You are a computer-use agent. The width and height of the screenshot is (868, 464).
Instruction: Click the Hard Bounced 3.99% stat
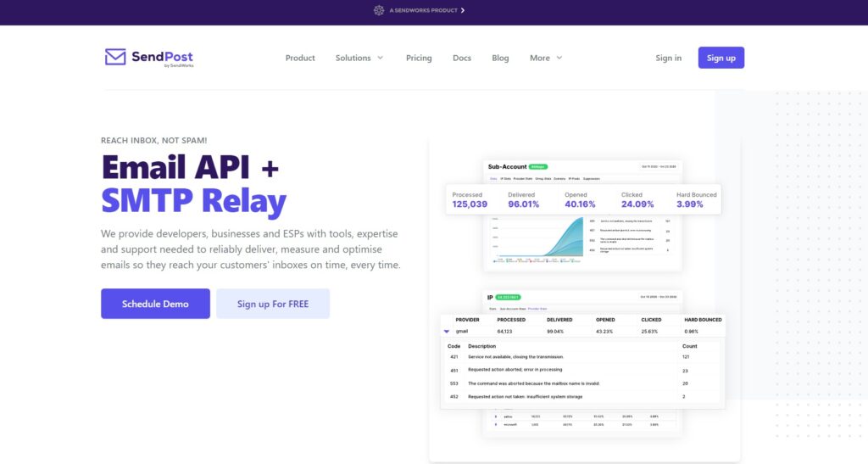(696, 200)
